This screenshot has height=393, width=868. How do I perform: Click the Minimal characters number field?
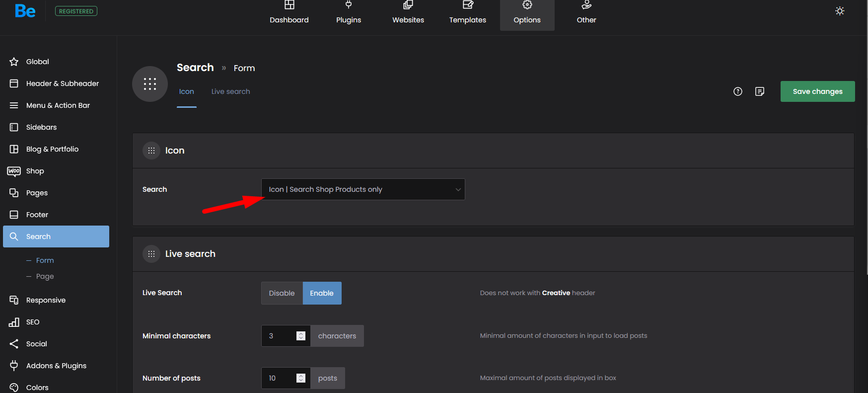[286, 336]
